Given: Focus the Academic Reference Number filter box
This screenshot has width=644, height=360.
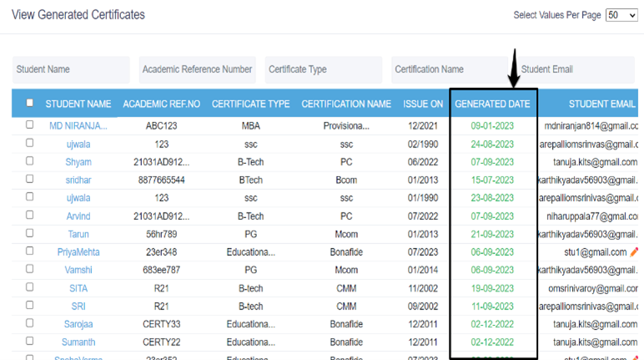Looking at the screenshot, I should click(198, 69).
